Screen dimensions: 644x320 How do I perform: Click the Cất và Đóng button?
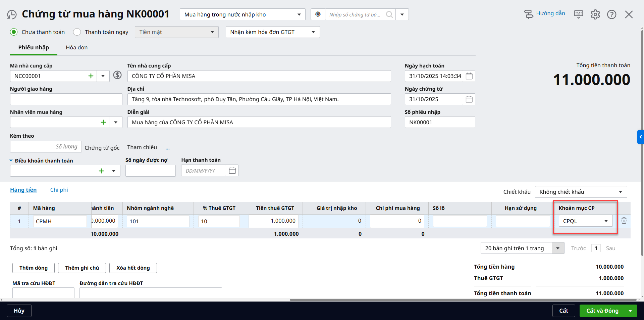point(602,311)
